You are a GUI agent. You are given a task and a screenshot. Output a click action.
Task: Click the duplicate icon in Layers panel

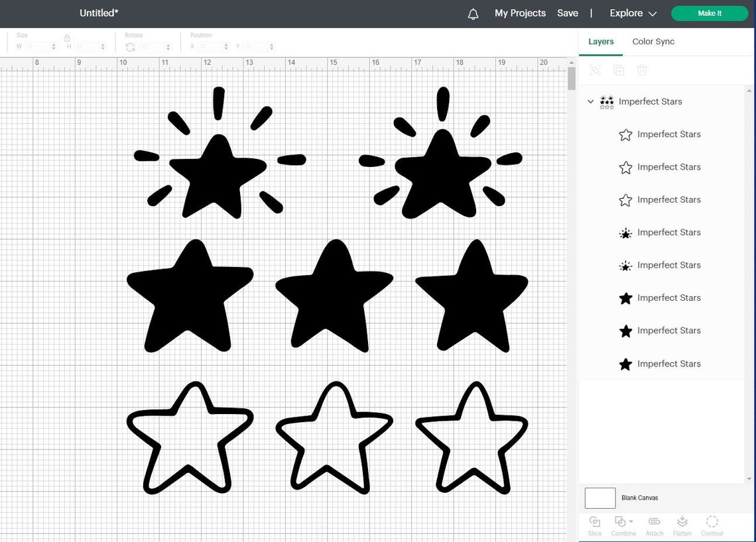[619, 70]
